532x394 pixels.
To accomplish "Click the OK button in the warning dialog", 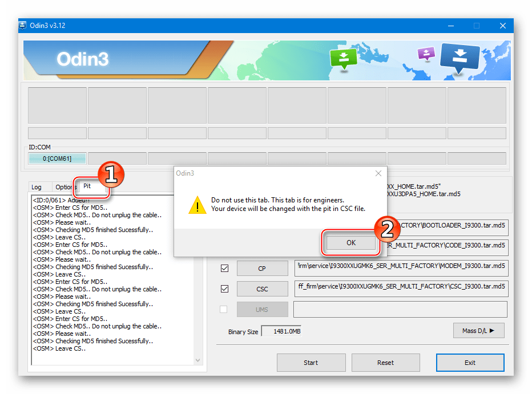I will pyautogui.click(x=350, y=242).
